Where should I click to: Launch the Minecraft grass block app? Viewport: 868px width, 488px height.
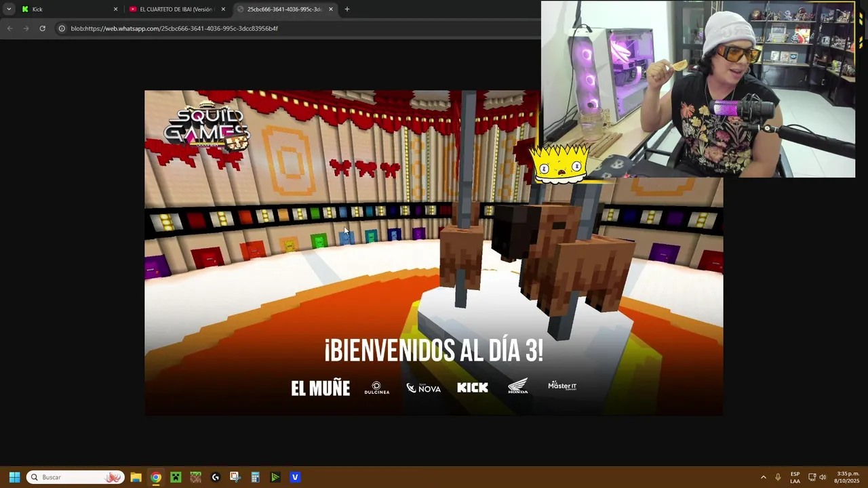tap(195, 477)
